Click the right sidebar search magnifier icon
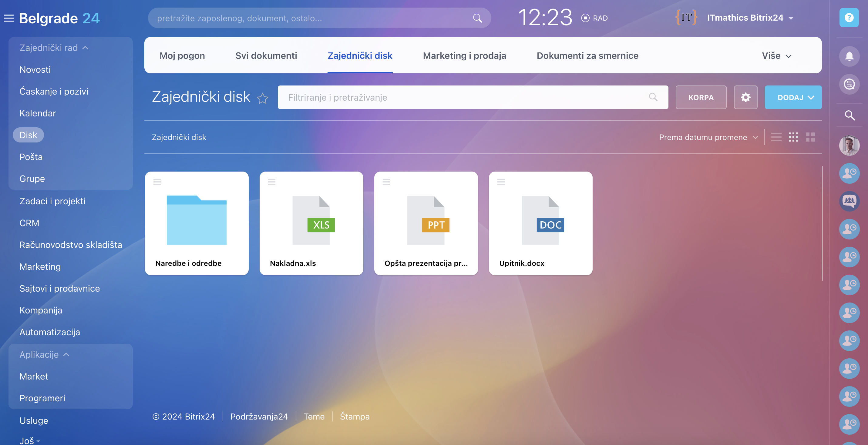This screenshot has width=868, height=445. pos(849,115)
